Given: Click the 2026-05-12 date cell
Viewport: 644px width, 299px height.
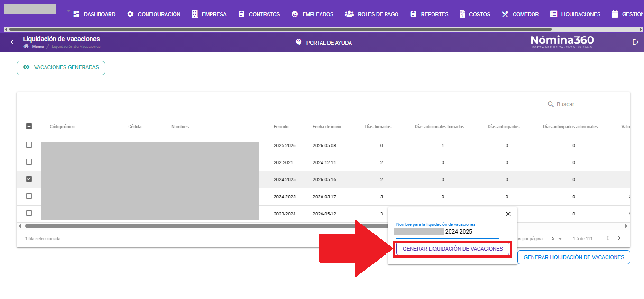Looking at the screenshot, I should [x=324, y=214].
